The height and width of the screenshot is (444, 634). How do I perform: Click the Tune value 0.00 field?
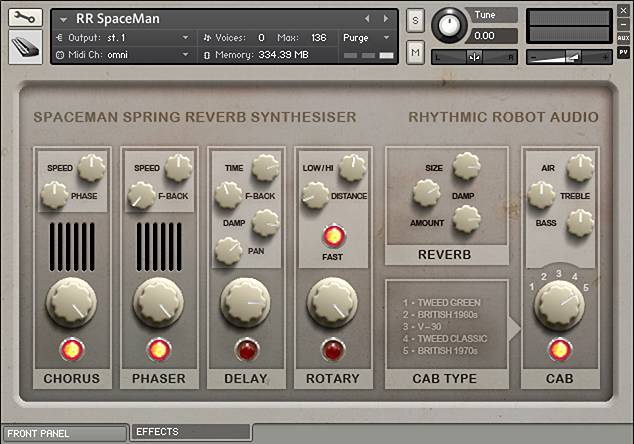coord(492,36)
